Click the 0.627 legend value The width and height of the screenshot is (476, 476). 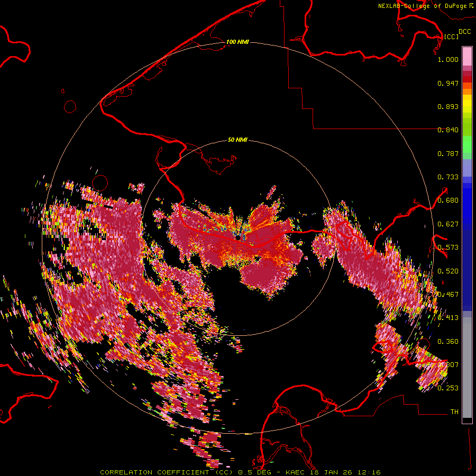click(x=448, y=224)
